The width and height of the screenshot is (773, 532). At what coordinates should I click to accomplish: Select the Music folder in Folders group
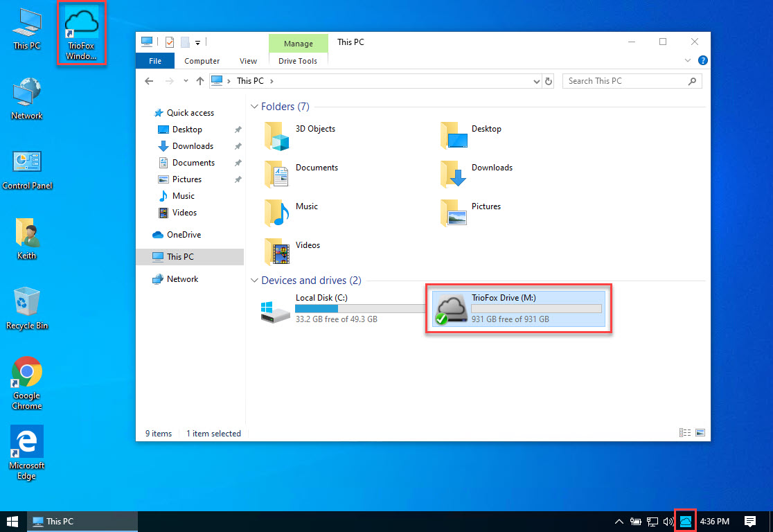(291, 213)
